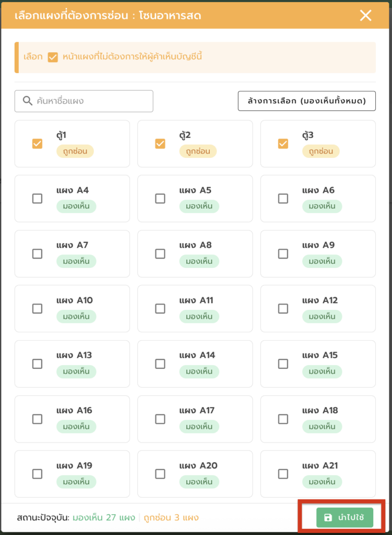Check the แผง A21 checkbox
This screenshot has height=535, width=392.
click(283, 474)
